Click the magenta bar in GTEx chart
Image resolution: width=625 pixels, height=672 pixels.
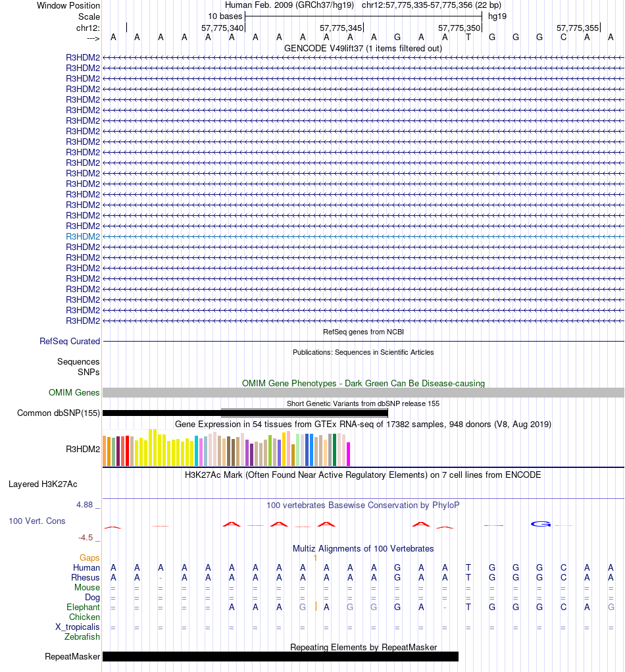[x=348, y=454]
